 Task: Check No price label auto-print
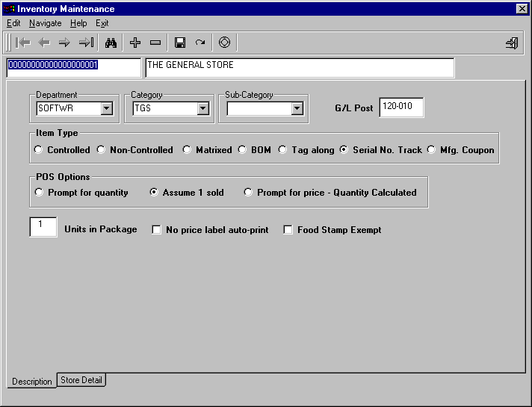[156, 229]
